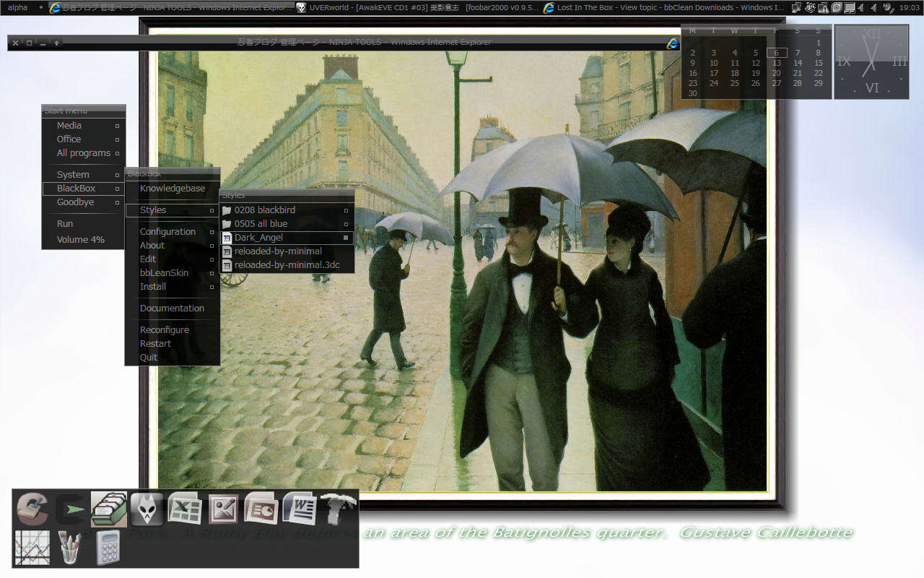
Task: Open the 0505 all blue styles folder
Action: coord(287,224)
